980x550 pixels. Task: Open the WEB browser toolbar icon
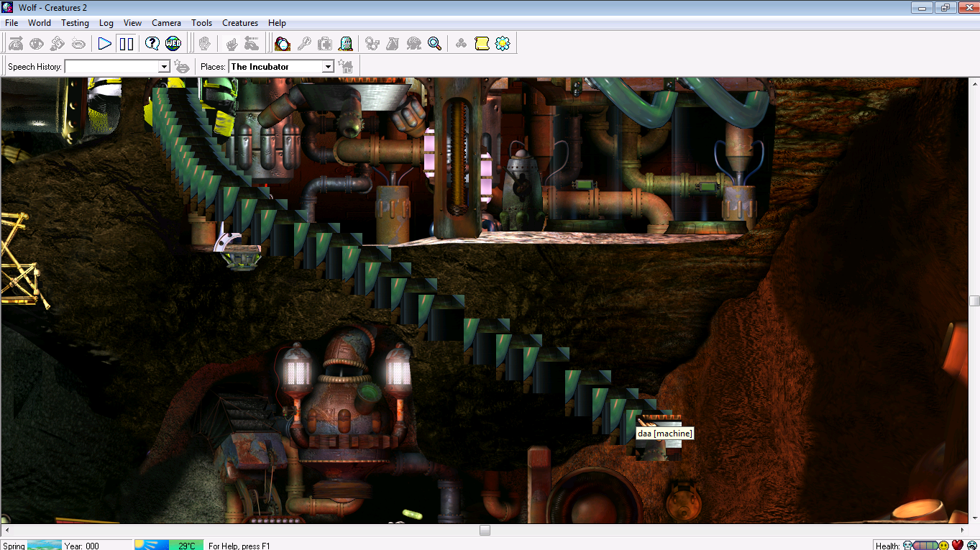point(173,43)
